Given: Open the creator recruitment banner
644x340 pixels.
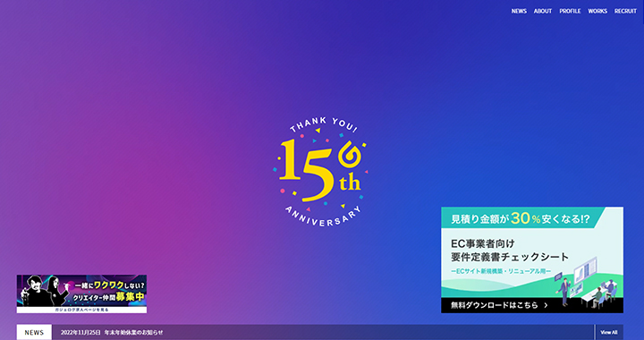Looking at the screenshot, I should pos(81,294).
